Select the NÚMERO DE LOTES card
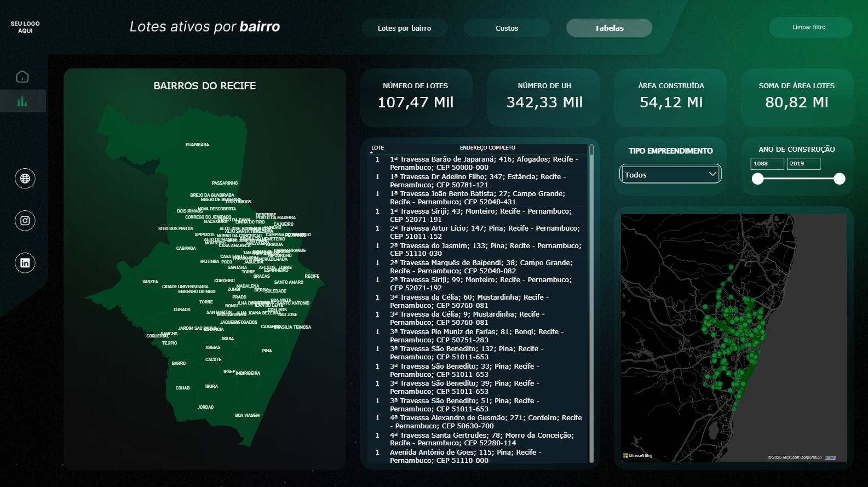The width and height of the screenshot is (868, 487). pos(416,98)
